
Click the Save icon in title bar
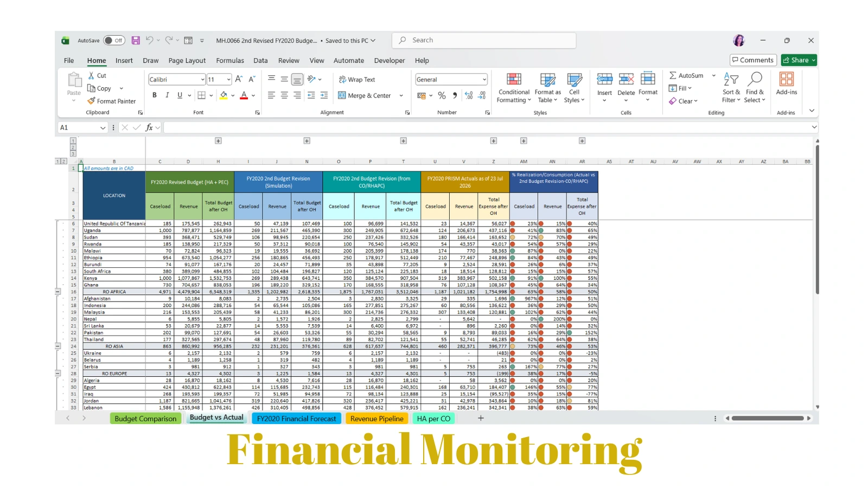[x=136, y=41]
